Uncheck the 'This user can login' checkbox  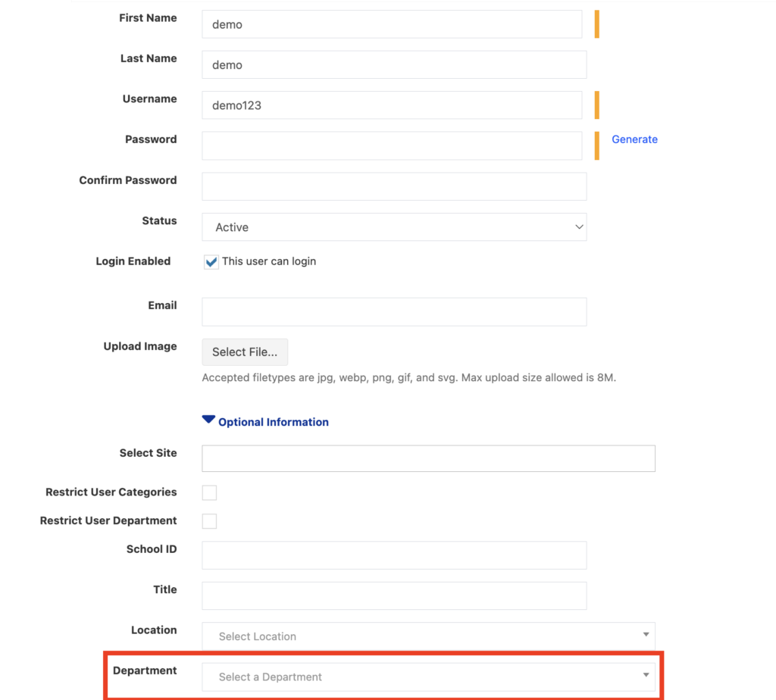(211, 262)
